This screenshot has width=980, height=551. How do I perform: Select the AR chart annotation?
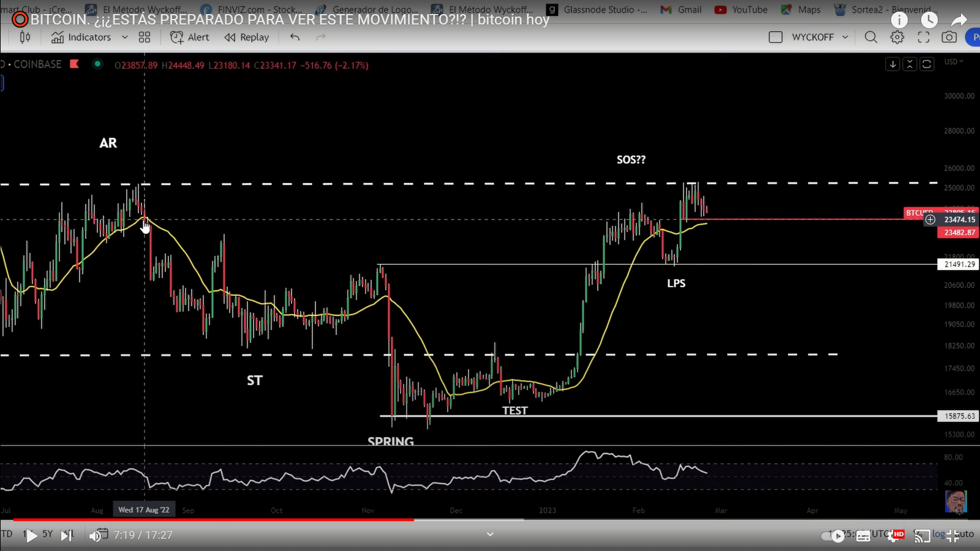[108, 143]
